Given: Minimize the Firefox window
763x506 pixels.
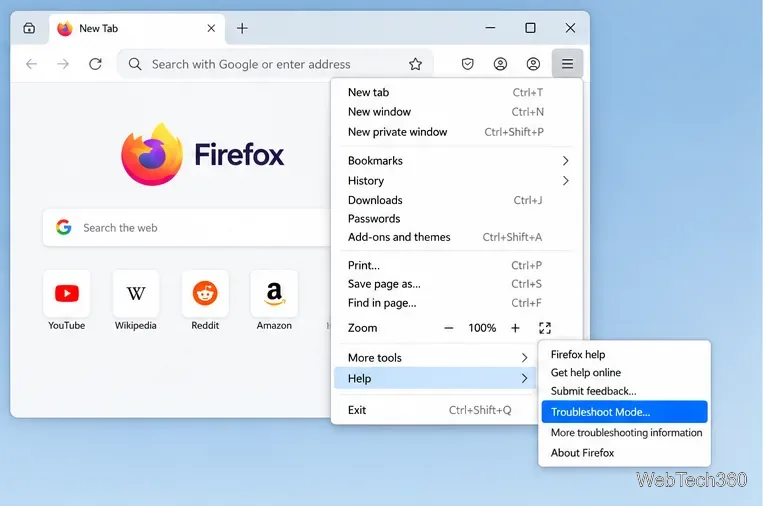Looking at the screenshot, I should pyautogui.click(x=490, y=28).
